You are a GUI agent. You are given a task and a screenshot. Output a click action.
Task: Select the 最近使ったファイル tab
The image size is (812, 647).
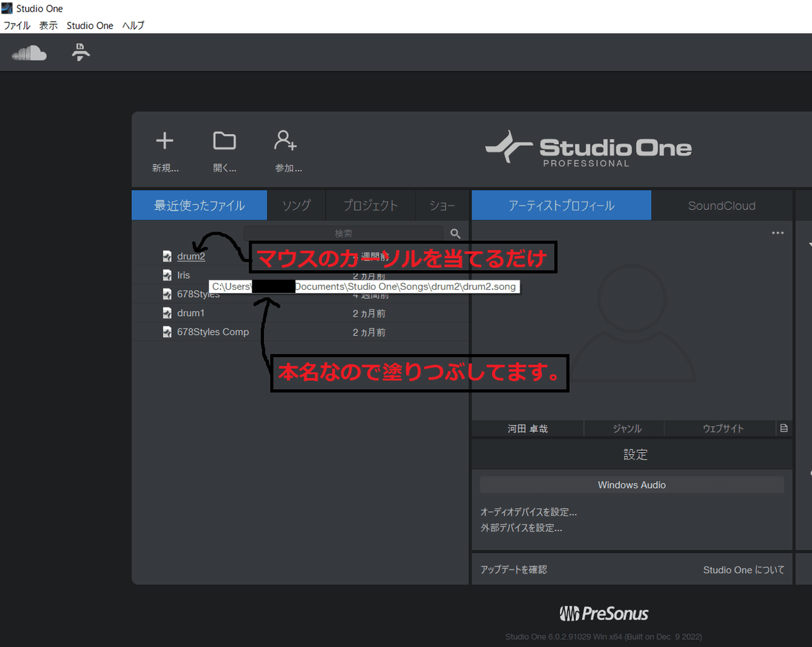pyautogui.click(x=200, y=206)
